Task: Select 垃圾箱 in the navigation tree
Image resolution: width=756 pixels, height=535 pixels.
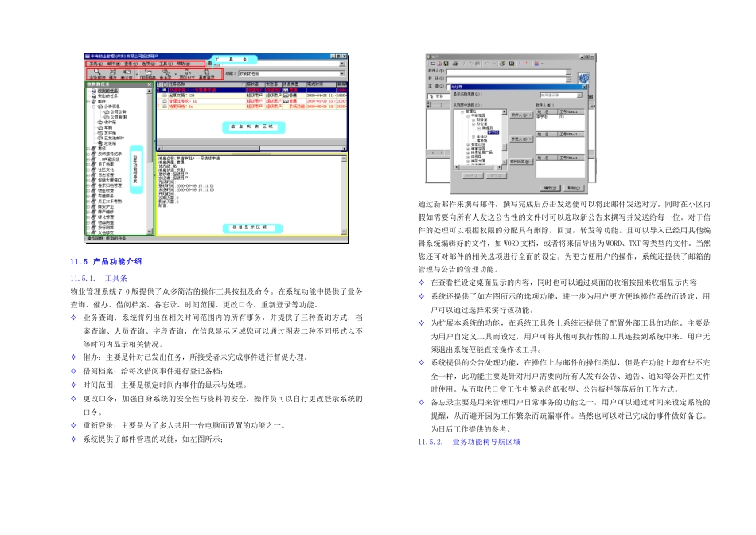Action: click(x=111, y=143)
